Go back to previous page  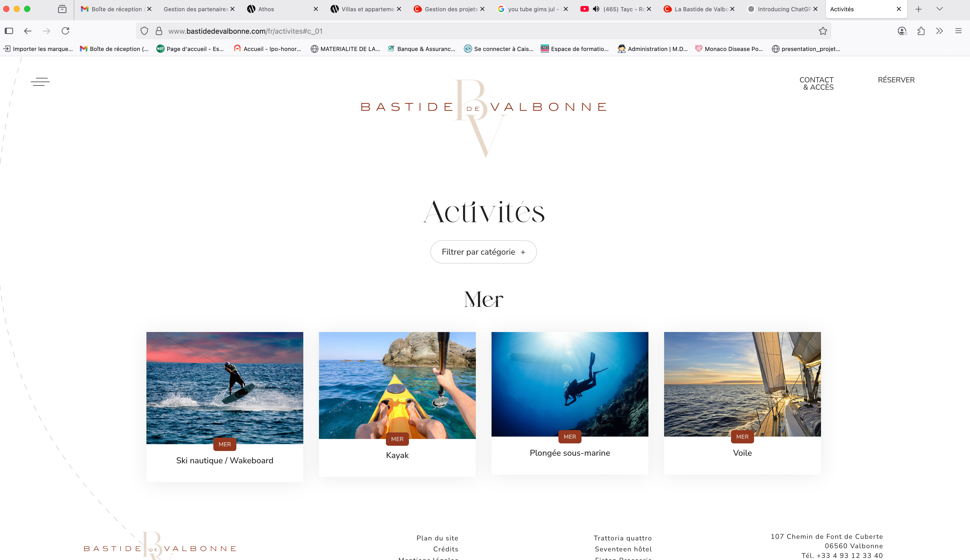click(28, 31)
